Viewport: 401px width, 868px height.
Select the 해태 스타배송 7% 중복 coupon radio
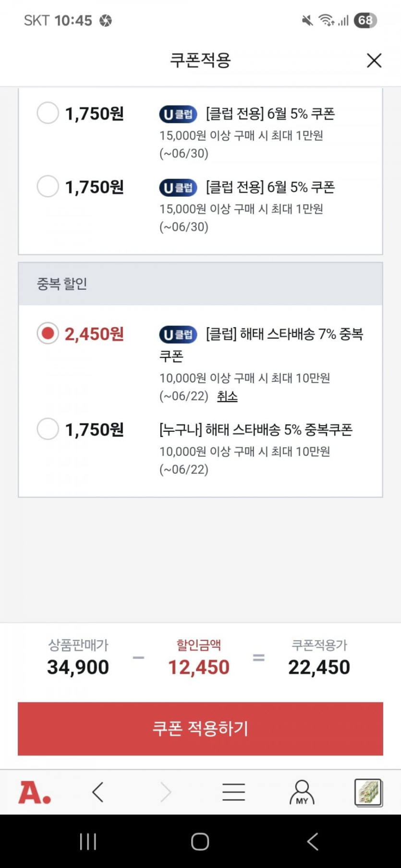coord(48,333)
